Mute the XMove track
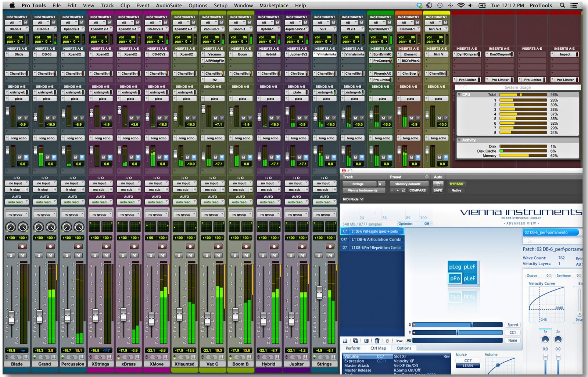 coord(162,255)
